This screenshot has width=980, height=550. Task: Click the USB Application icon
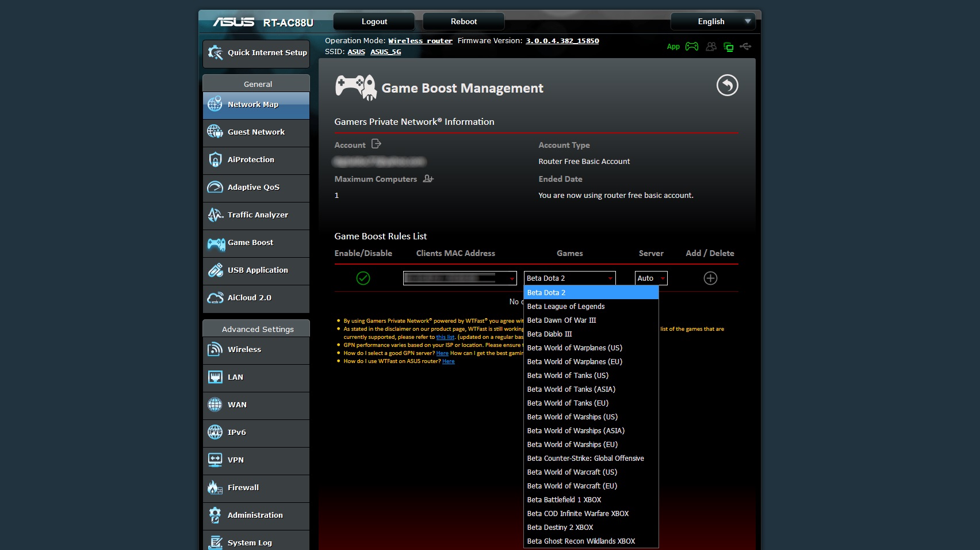point(216,270)
